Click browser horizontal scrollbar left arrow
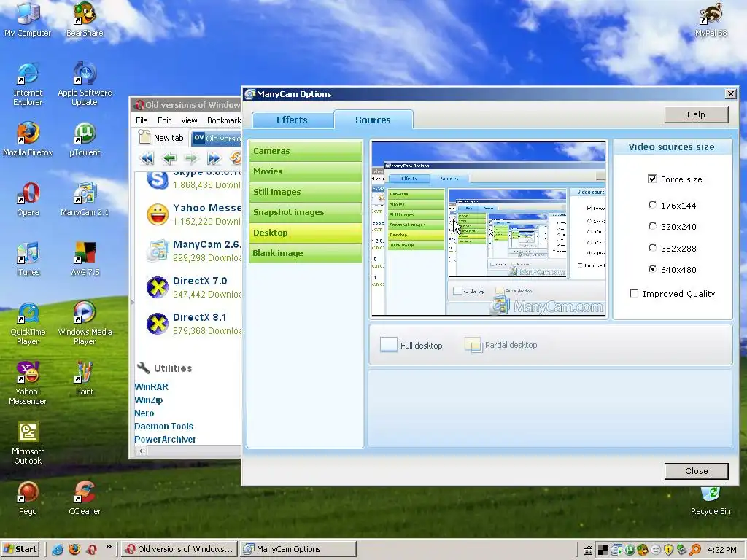The height and width of the screenshot is (560, 747). (141, 451)
